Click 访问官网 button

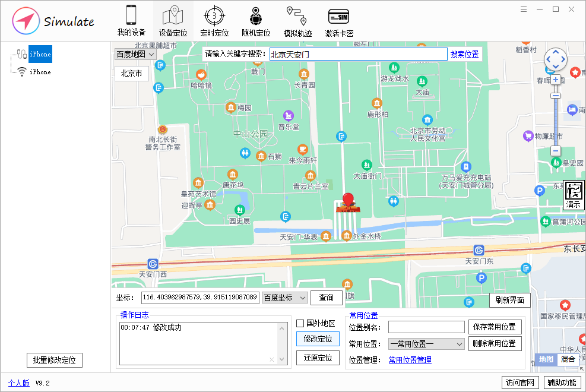point(520,382)
